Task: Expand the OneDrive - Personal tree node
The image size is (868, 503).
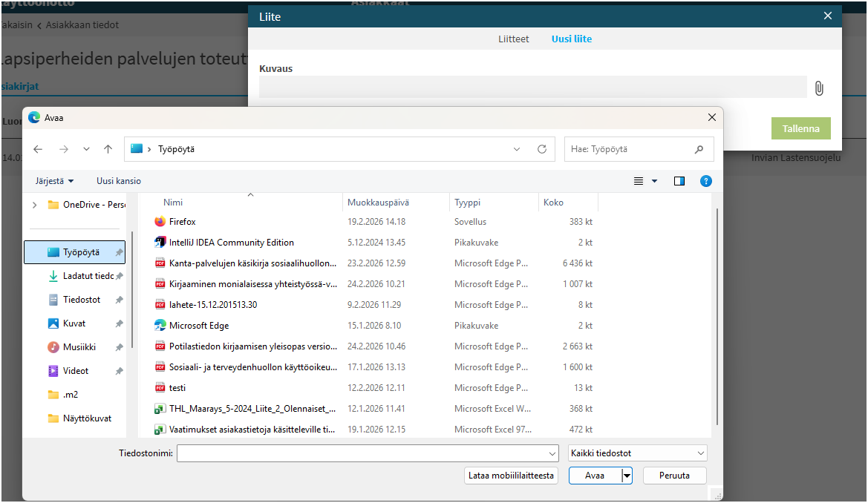Action: (34, 205)
